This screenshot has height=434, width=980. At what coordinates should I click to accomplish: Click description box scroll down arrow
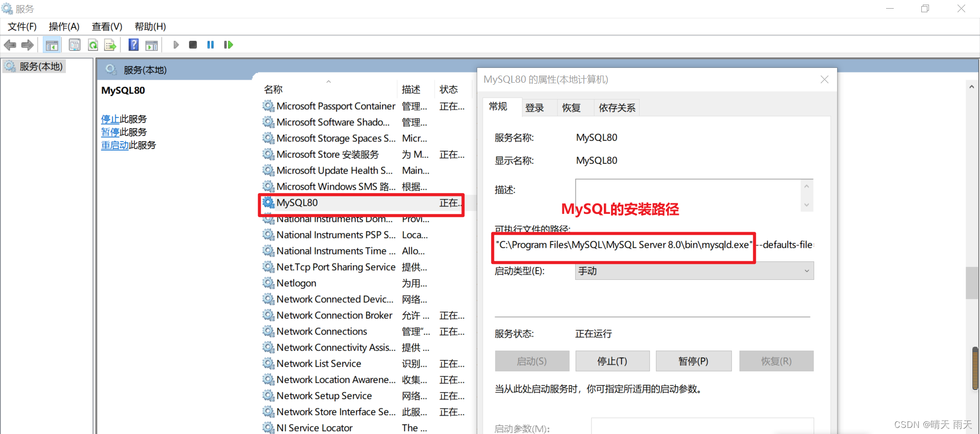(x=806, y=205)
